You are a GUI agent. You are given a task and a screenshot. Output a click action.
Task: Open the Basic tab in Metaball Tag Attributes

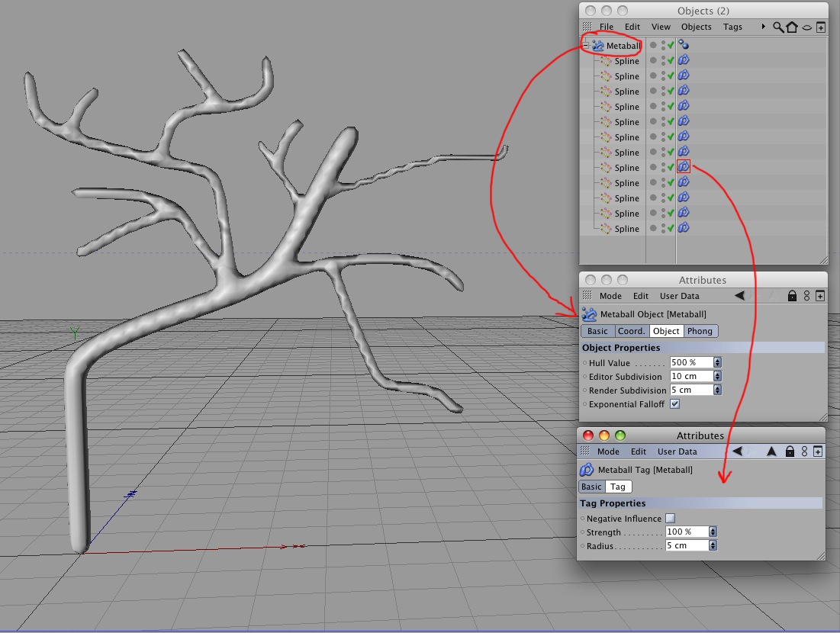tap(591, 487)
